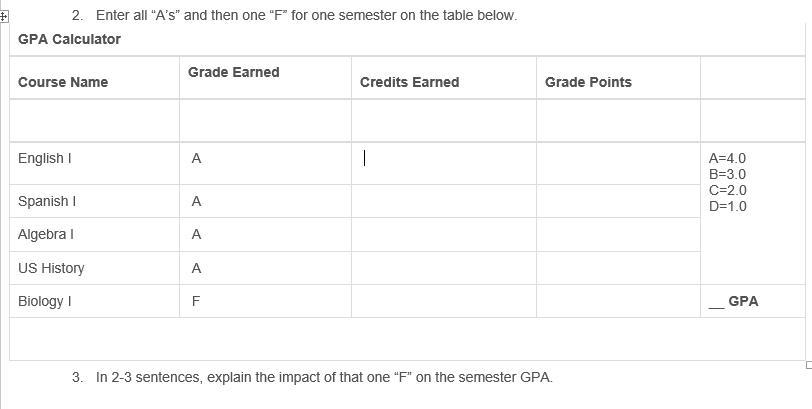Click the A grade for Spanish I
The width and height of the screenshot is (812, 409).
pos(196,201)
